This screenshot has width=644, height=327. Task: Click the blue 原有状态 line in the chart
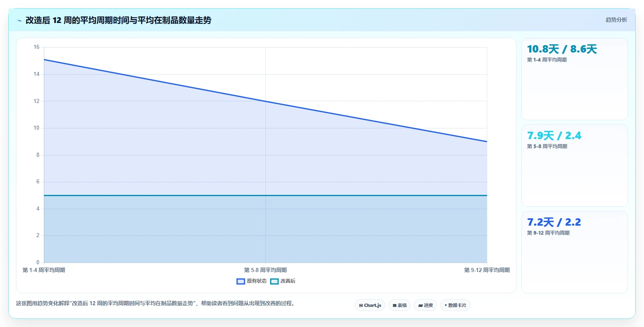pos(265,101)
